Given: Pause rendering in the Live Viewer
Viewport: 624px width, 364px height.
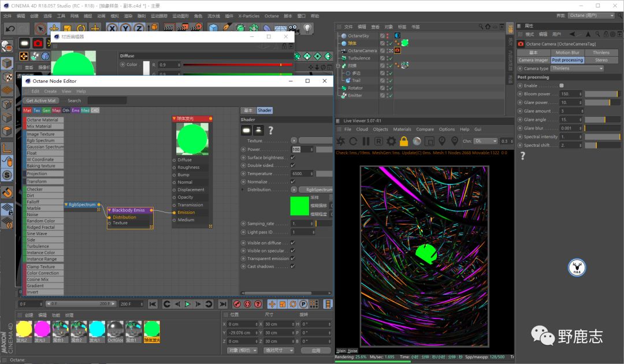Looking at the screenshot, I should (x=366, y=141).
